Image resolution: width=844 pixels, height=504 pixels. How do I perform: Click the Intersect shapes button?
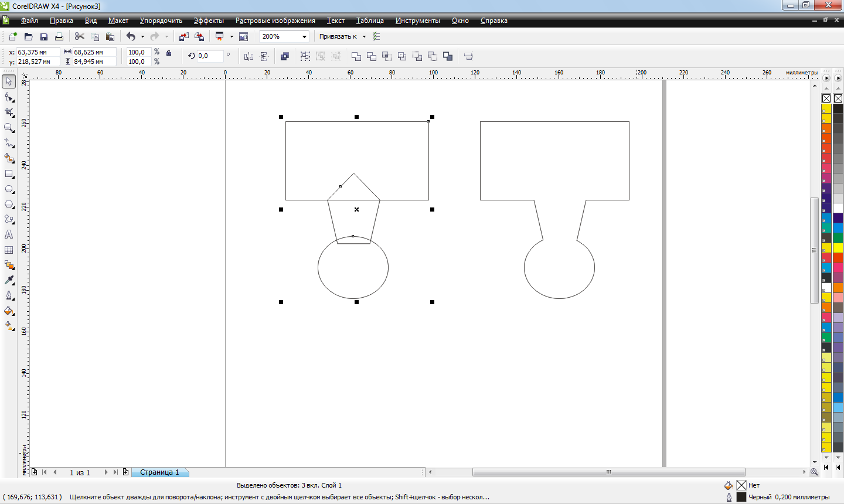[387, 56]
